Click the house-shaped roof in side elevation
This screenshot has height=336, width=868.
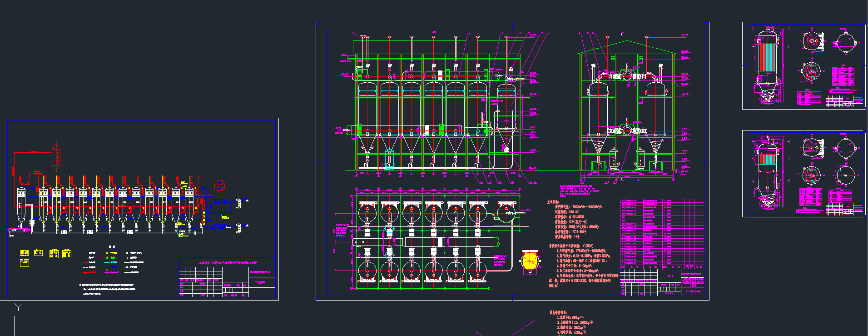(x=626, y=47)
